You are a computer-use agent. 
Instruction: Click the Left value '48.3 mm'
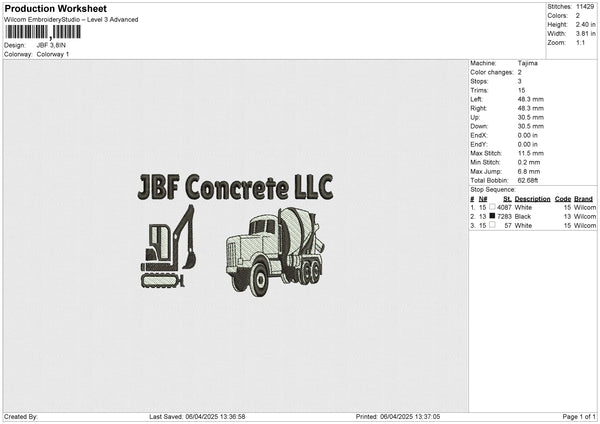(x=531, y=99)
